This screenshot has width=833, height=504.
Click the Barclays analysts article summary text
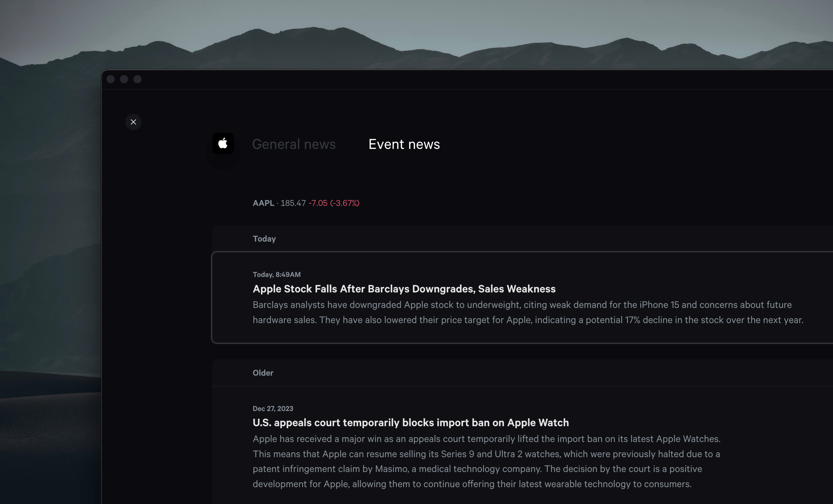pyautogui.click(x=527, y=312)
